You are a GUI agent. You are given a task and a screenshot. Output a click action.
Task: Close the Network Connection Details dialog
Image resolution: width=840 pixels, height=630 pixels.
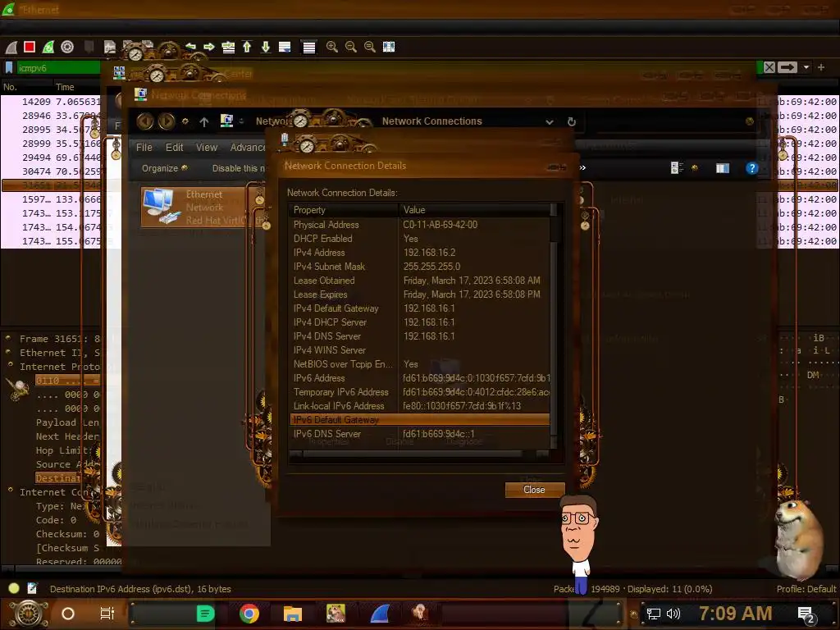(x=535, y=490)
